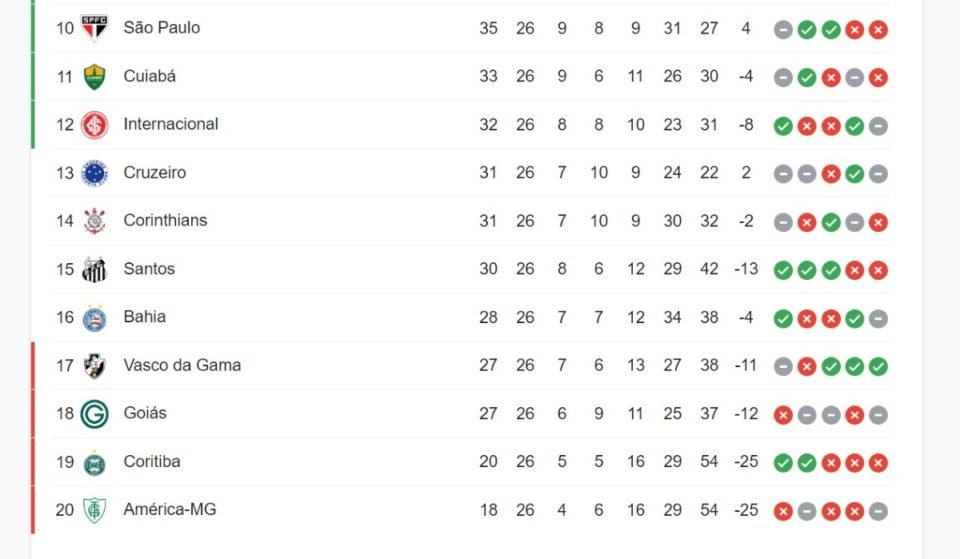Click the São Paulo club crest
Screen dimensions: 960x559
coord(94,28)
